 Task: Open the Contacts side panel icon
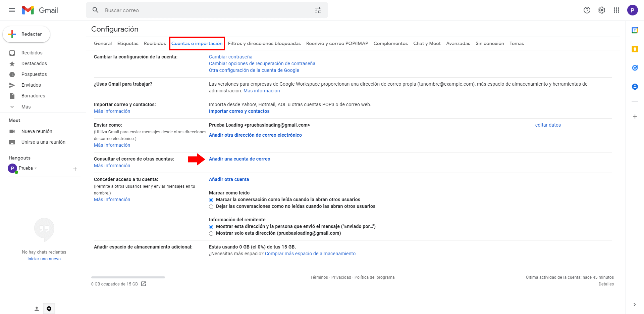point(635,87)
